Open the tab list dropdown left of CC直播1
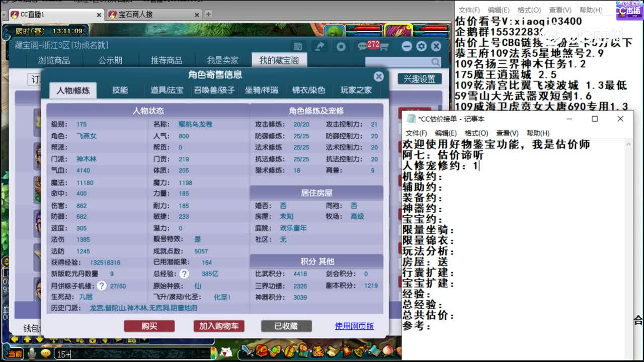Image resolution: width=644 pixels, height=362 pixels. pyautogui.click(x=4, y=15)
